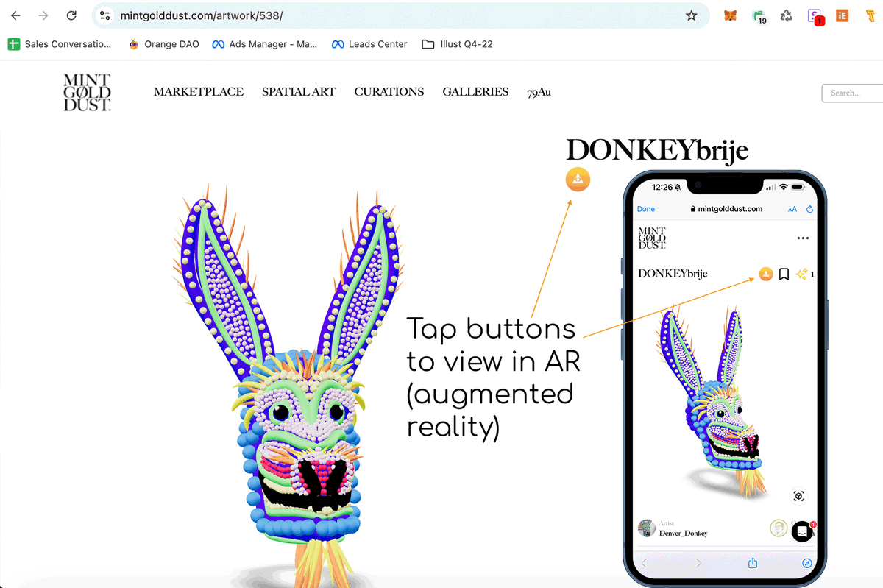Tap the AA text size icon in phone
Screen dimensions: 883x588
pyautogui.click(x=792, y=209)
